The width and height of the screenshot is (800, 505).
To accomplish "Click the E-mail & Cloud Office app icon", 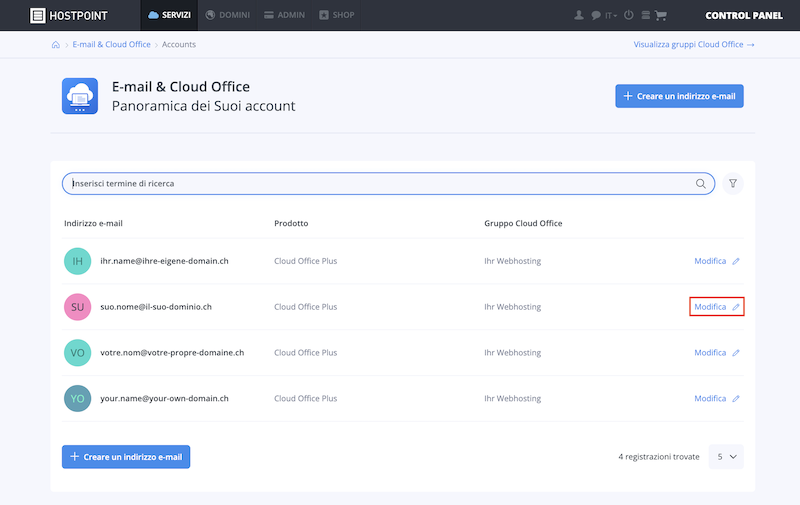I will click(80, 96).
